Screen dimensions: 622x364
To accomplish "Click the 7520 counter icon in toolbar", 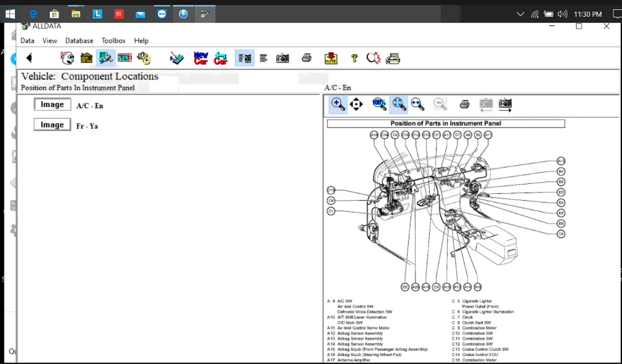I will coord(124,58).
